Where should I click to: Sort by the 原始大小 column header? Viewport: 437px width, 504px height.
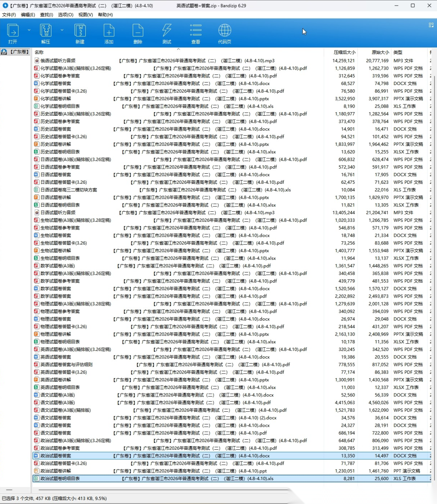pos(380,52)
